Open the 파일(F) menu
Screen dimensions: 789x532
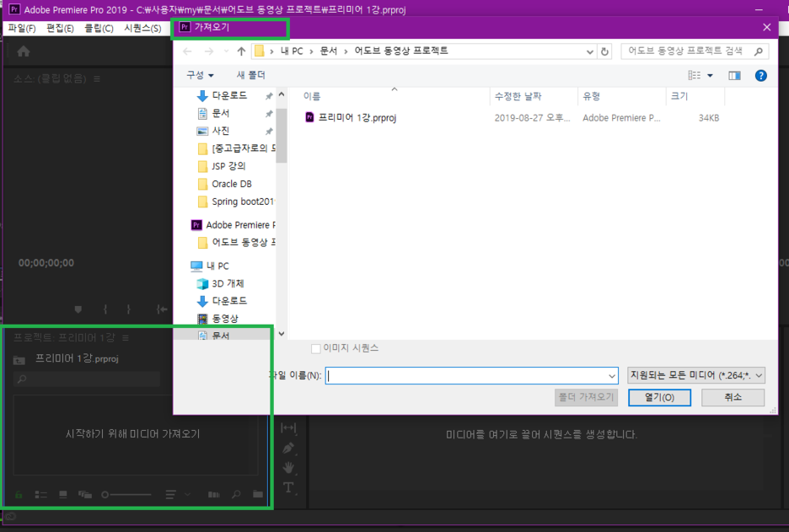click(22, 28)
